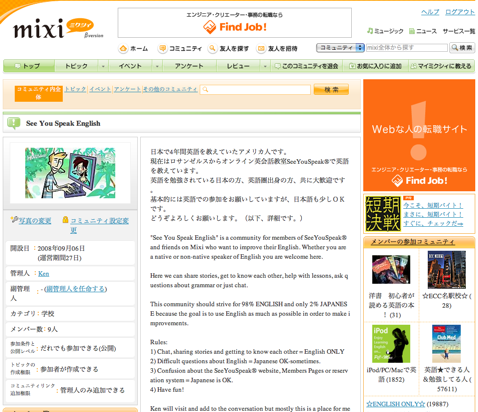Screen dimensions: 478x412
Task: Click the invite friends envelope icon
Action: pyautogui.click(x=261, y=49)
